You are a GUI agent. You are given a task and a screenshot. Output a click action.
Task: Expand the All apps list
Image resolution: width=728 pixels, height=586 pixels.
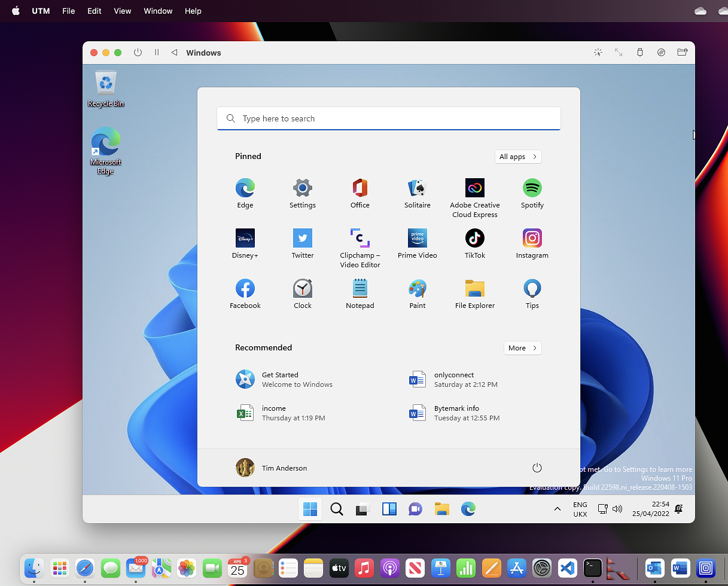point(518,157)
